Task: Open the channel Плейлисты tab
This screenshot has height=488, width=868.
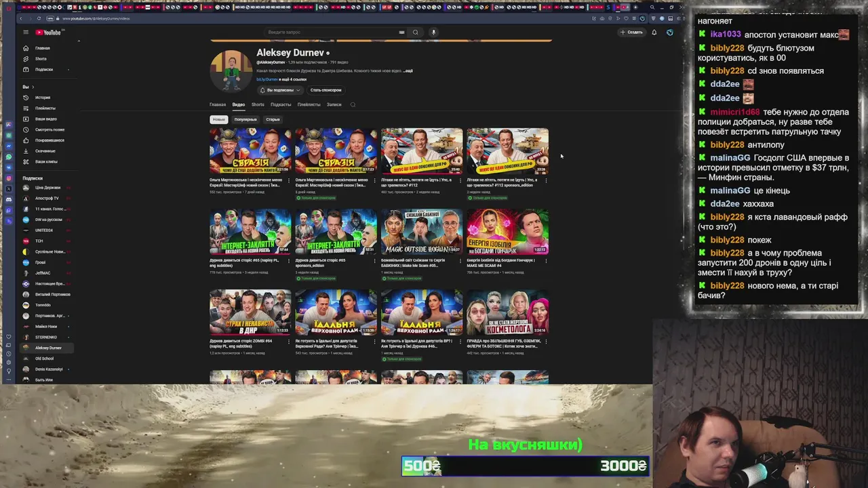Action: tap(309, 104)
